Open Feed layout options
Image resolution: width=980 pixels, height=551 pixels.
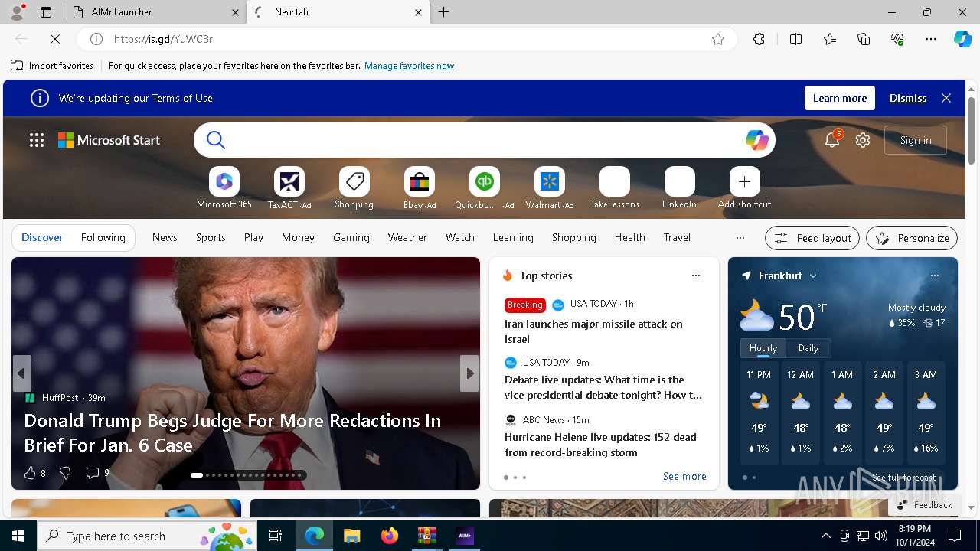pos(812,238)
